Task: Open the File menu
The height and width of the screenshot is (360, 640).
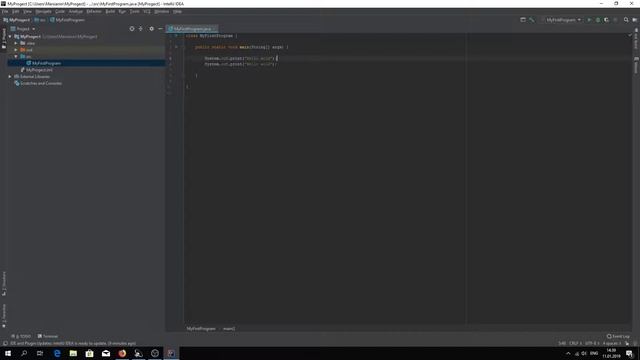Action: 5,11
